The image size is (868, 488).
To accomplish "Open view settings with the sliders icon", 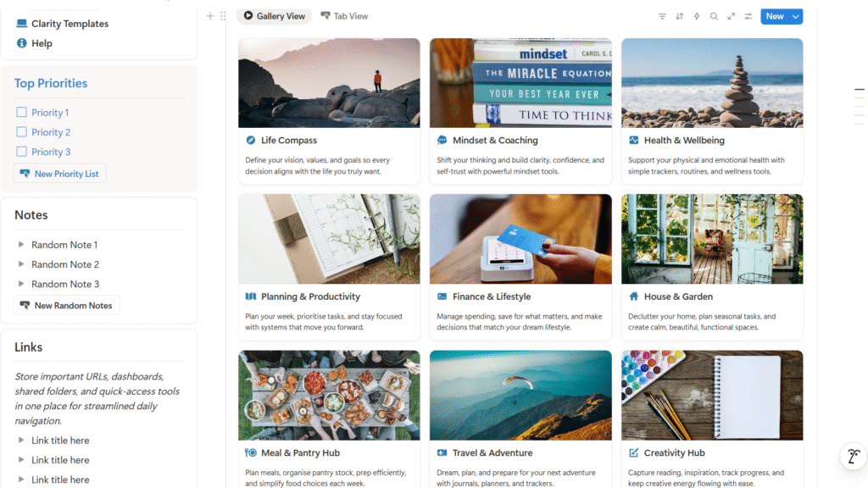I will (x=748, y=16).
